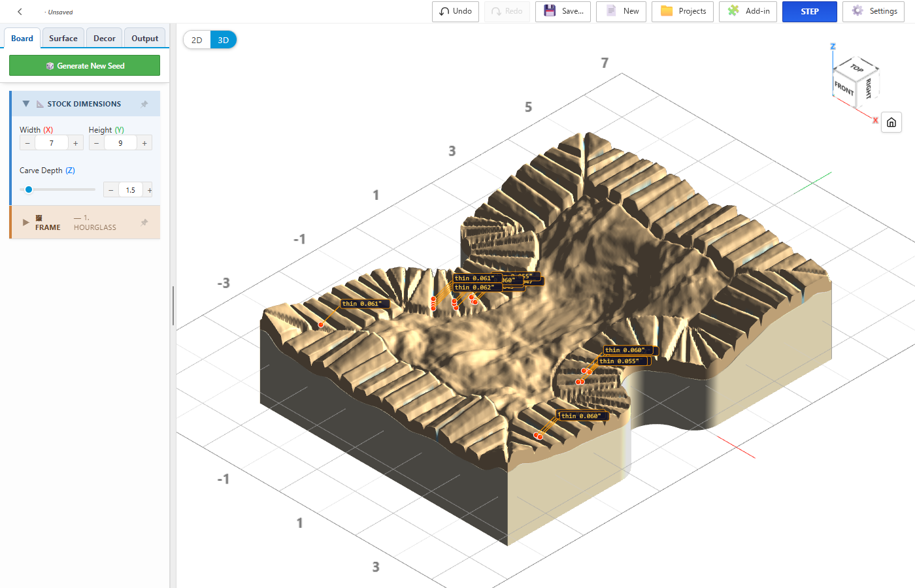Decrease the Carve Depth value
This screenshot has width=915, height=588.
point(111,190)
